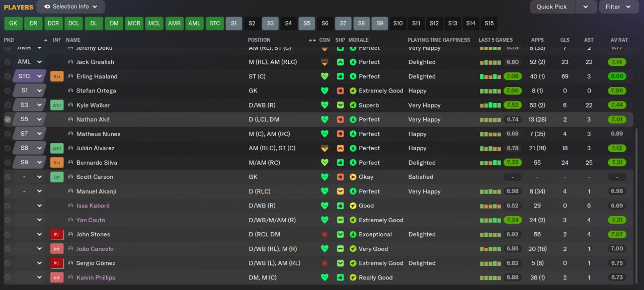Click Kyle Walker's green Wnt status icon

(57, 105)
